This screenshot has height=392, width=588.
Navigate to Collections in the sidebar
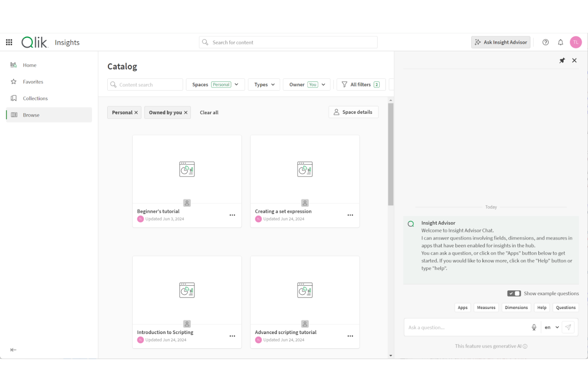click(35, 98)
